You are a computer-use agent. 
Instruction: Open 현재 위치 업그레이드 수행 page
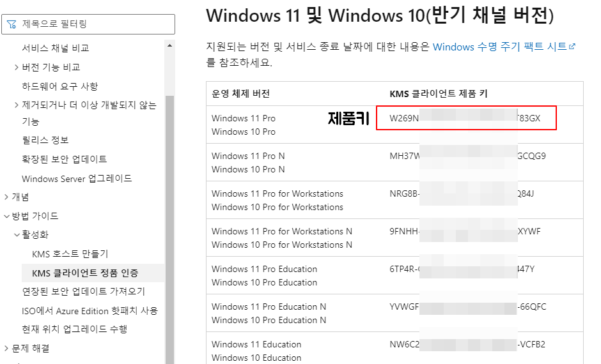click(x=74, y=330)
